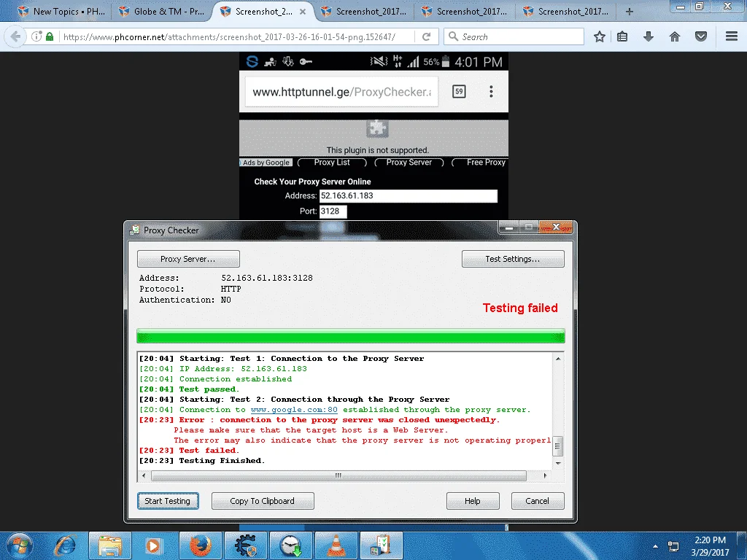Click the log horizontal scrollbar thumb
Viewport: 747px width, 560px height.
338,475
